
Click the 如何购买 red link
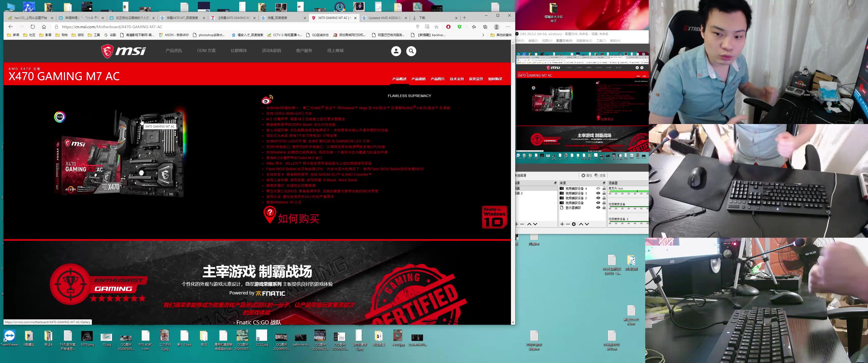(x=298, y=219)
